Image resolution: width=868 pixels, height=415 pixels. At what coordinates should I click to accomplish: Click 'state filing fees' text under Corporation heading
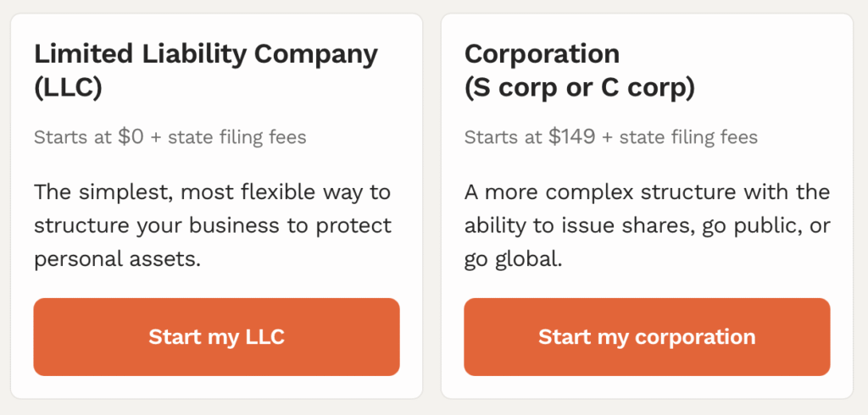pos(688,136)
